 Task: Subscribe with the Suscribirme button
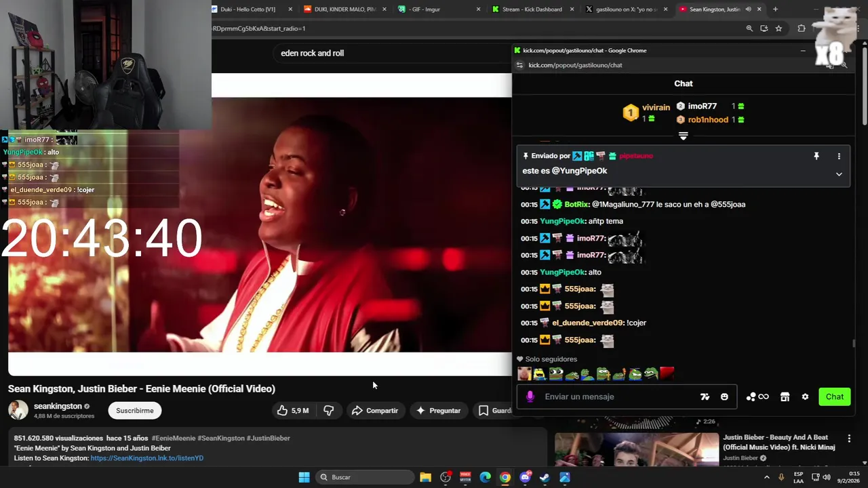tap(134, 411)
